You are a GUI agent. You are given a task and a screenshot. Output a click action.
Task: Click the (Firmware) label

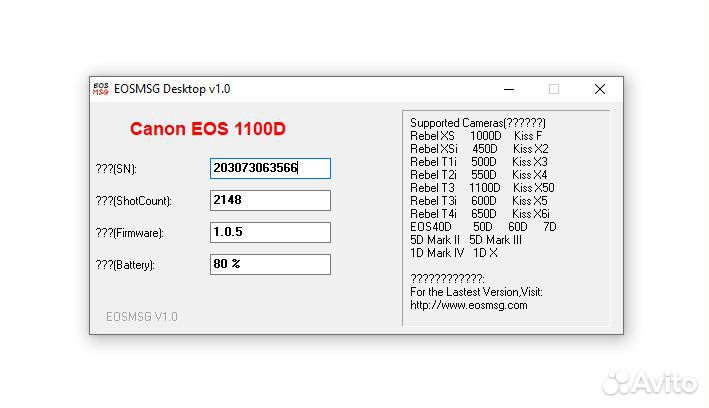[x=137, y=233]
